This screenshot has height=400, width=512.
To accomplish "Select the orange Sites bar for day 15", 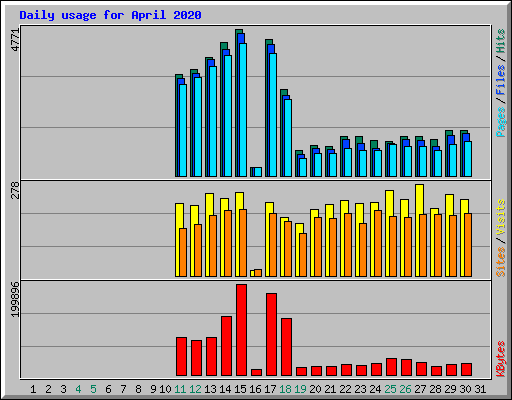I will click(x=243, y=243).
